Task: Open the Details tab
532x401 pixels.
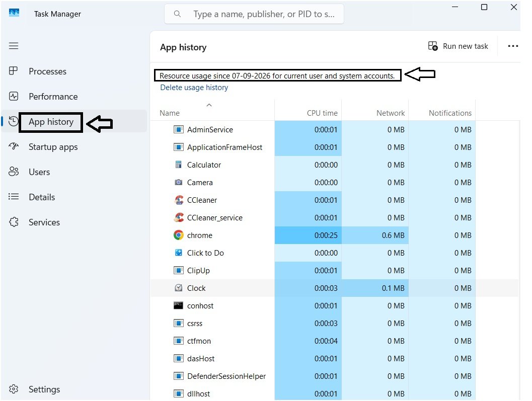Action: (x=42, y=197)
